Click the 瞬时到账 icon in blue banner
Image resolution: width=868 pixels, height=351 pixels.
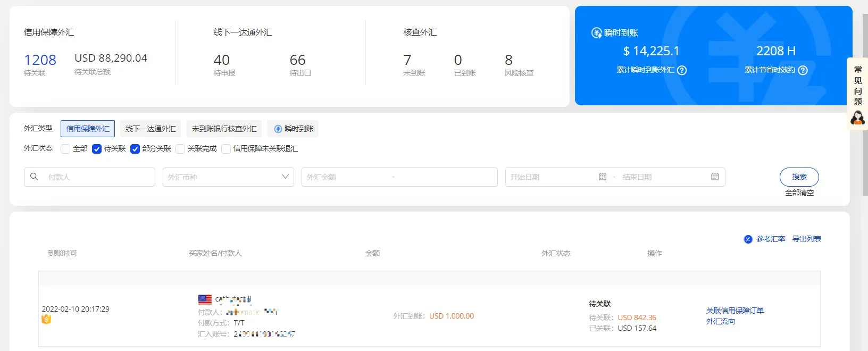597,33
